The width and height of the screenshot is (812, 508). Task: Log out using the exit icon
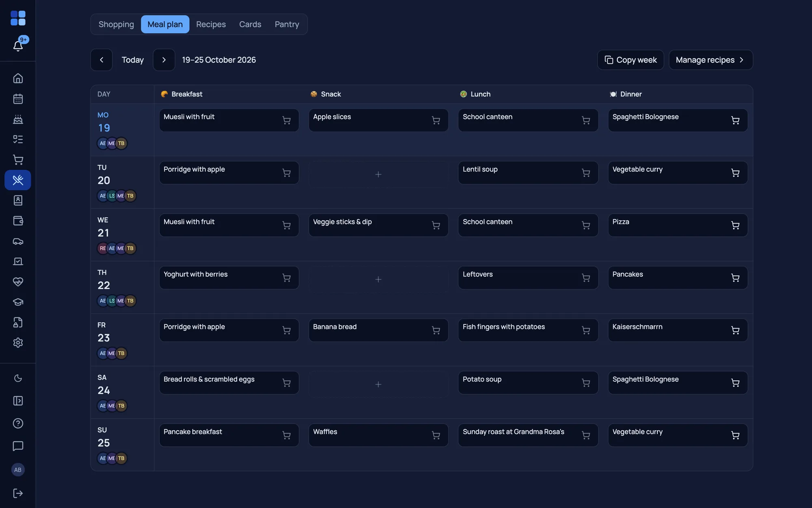[x=18, y=493]
